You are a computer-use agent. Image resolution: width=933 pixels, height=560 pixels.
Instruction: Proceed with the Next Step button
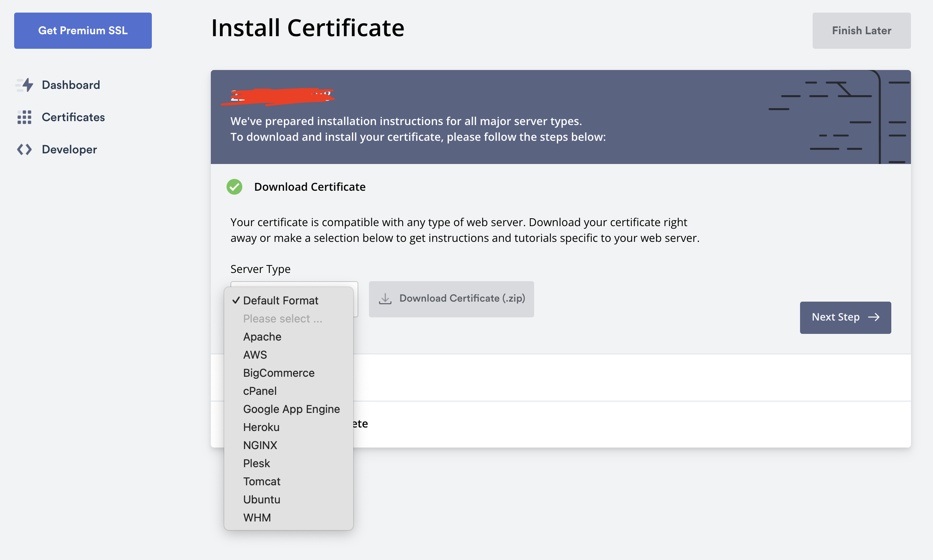[x=845, y=318]
